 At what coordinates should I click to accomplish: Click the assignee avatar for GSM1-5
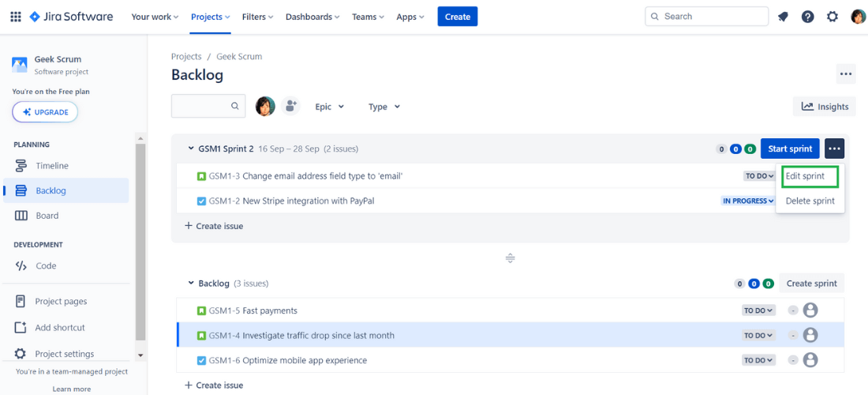[810, 310]
